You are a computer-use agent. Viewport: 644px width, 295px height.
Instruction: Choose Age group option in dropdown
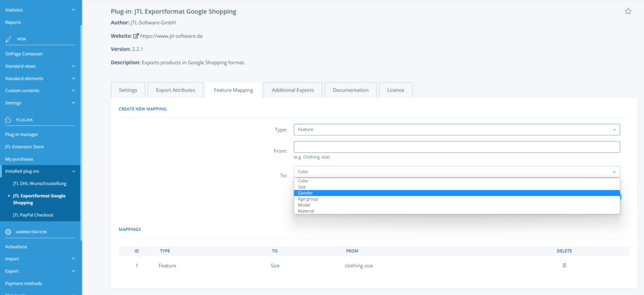[457, 199]
